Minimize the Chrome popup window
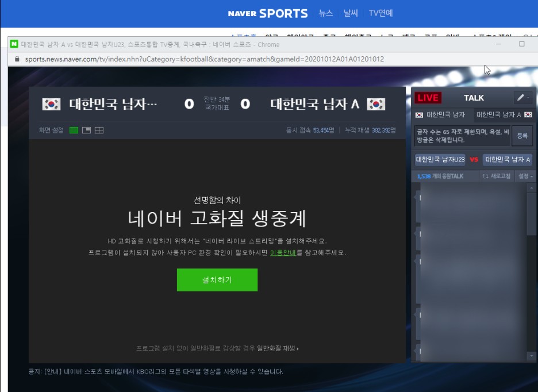This screenshot has height=392, width=538. pos(498,44)
